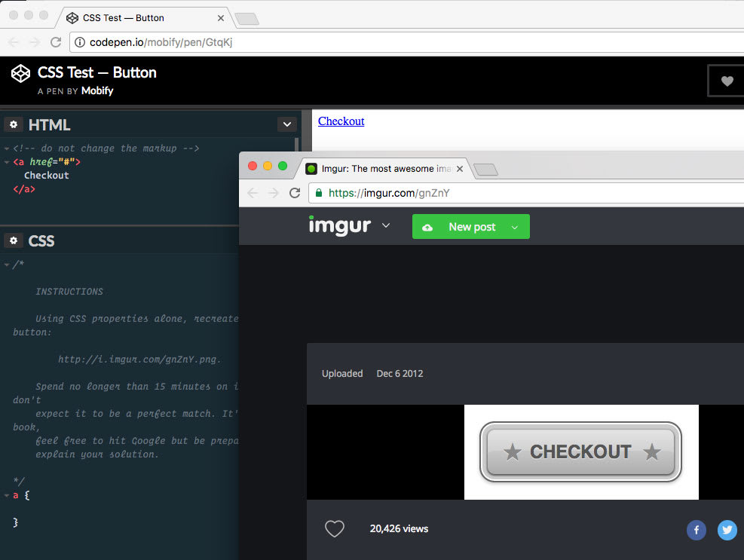Click the Checkout link in the preview pane
The image size is (744, 560).
[x=340, y=121]
